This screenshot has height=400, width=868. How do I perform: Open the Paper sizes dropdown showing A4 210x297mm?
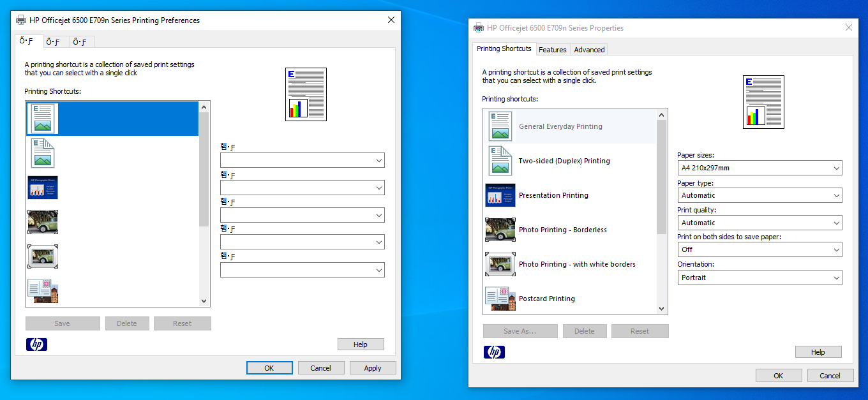[759, 168]
